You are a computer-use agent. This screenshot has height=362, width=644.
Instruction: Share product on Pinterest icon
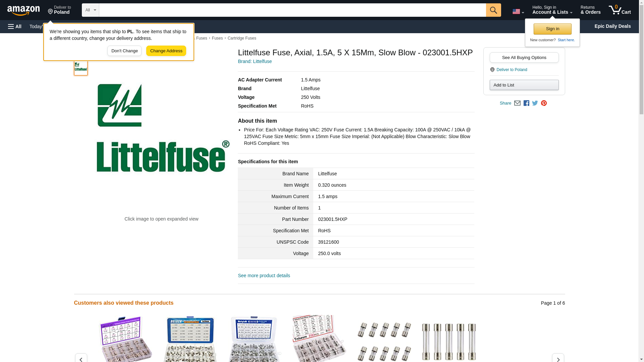[x=544, y=103]
